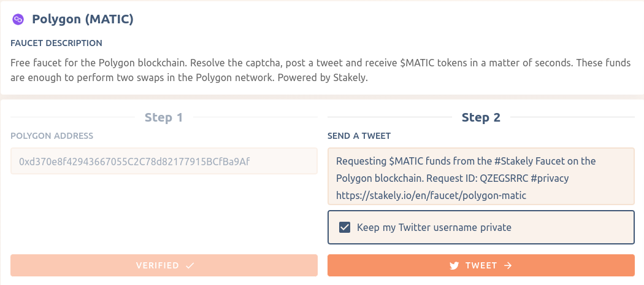Click the right arrow beside TWEET
The image size is (644, 285).
pos(507,266)
